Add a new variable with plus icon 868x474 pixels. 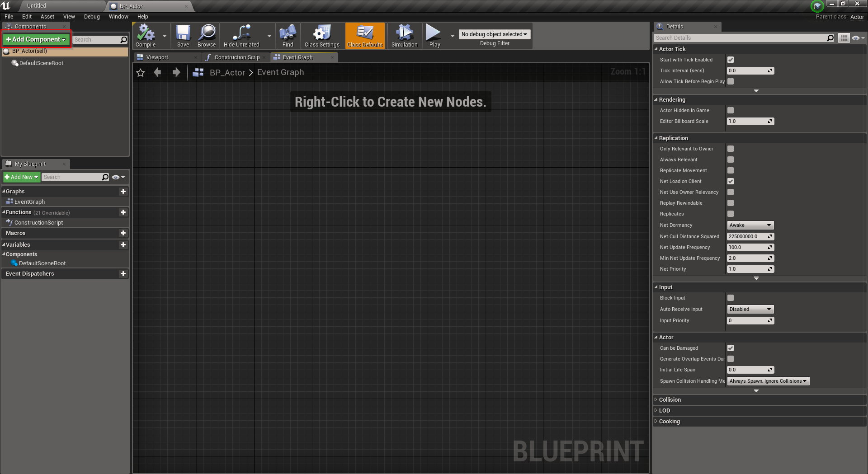tap(123, 245)
